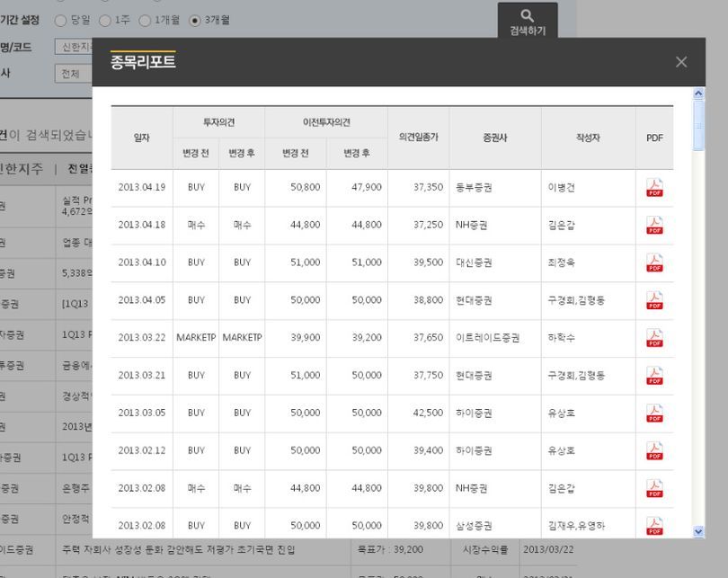Download 삼성증권 report PDF dated 2013.02.08
Viewport: 728px width, 578px height.
tap(654, 527)
